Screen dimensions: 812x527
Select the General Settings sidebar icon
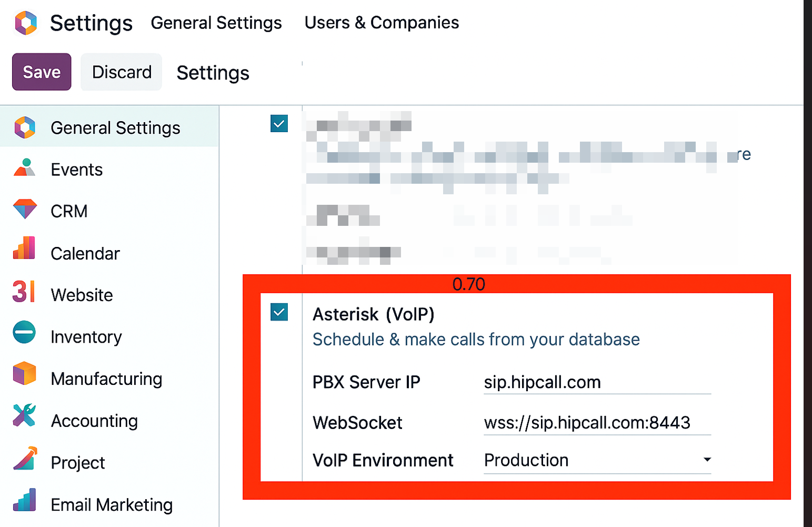click(25, 127)
